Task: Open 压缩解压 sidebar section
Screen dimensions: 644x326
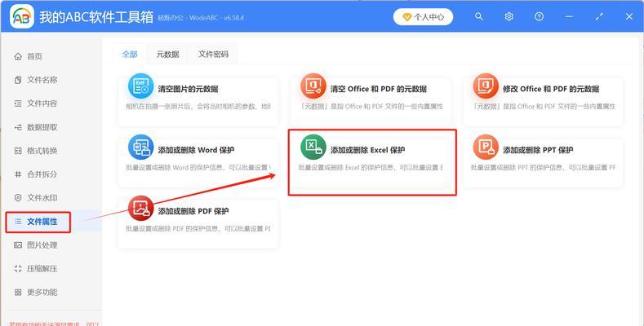Action: 42,269
